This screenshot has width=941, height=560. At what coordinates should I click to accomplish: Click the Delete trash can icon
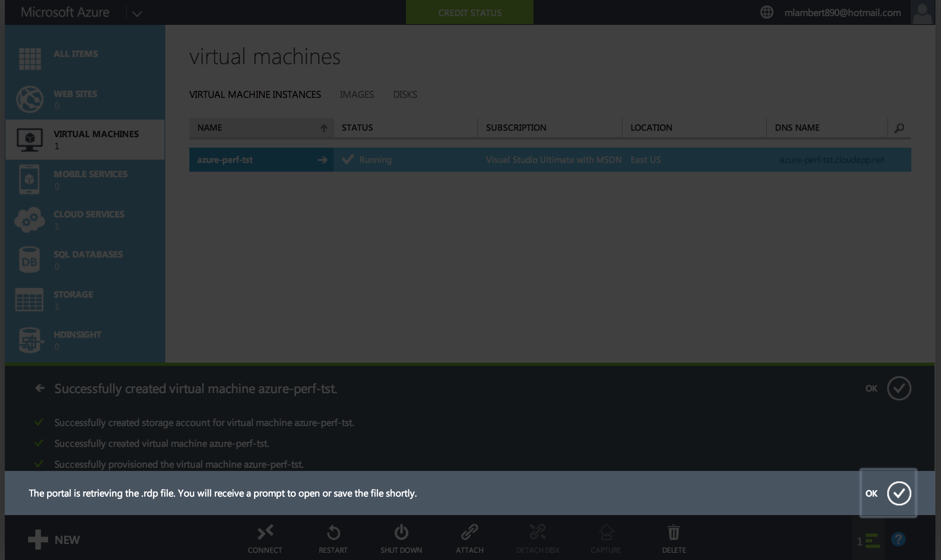point(673,533)
